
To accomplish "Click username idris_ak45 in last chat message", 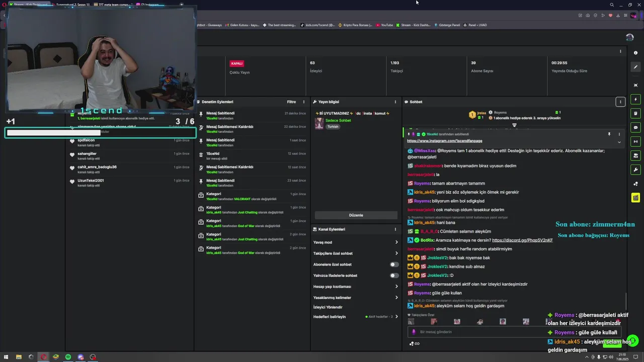I will [x=424, y=306].
